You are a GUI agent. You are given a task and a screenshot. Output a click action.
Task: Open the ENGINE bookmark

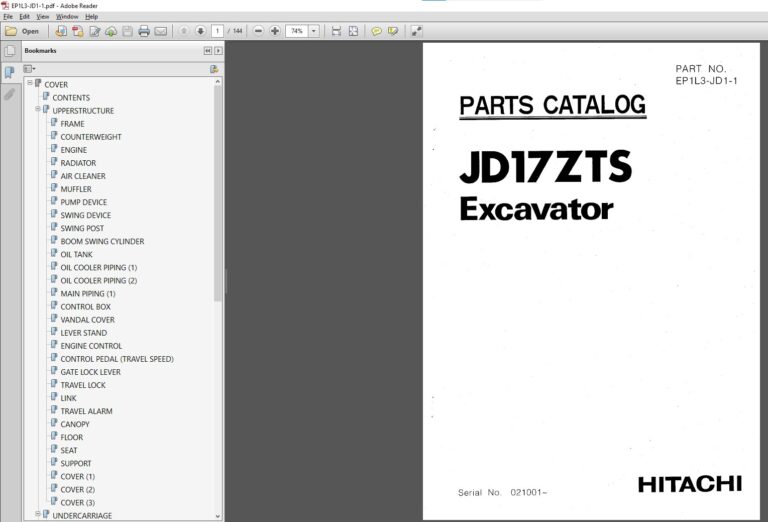pyautogui.click(x=73, y=150)
